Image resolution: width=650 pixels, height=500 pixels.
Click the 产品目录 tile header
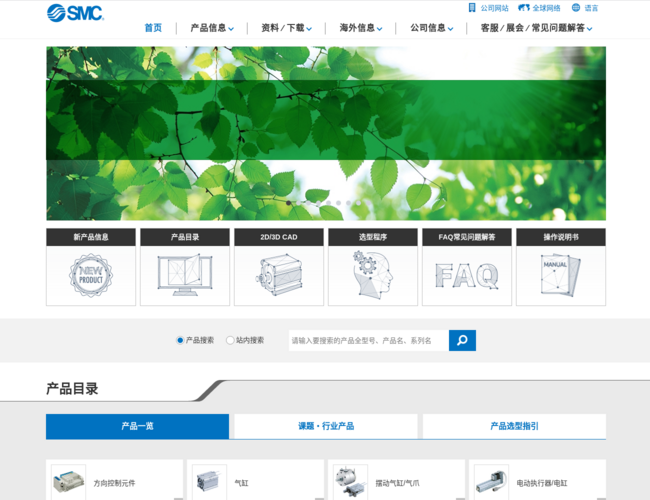click(185, 237)
